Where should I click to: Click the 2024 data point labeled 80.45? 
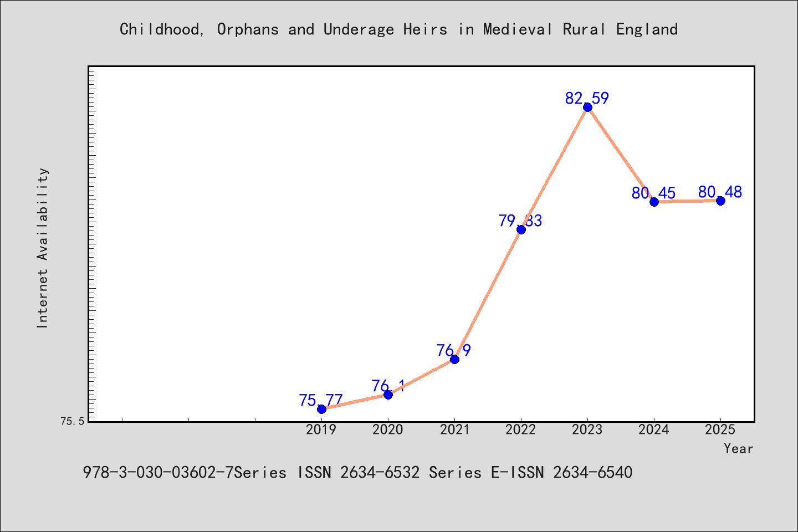click(654, 202)
